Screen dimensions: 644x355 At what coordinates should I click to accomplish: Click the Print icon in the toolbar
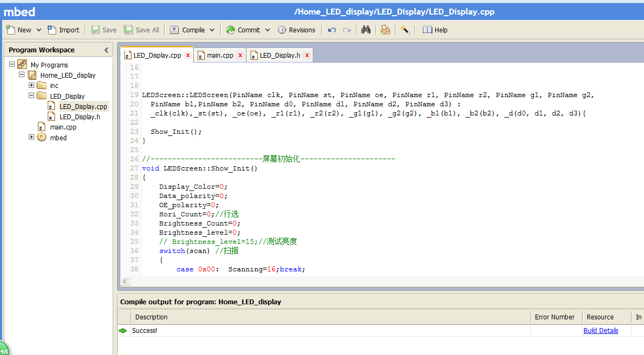[x=385, y=30]
